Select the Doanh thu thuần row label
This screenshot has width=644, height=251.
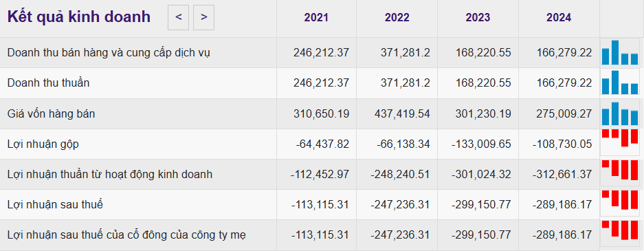(49, 83)
